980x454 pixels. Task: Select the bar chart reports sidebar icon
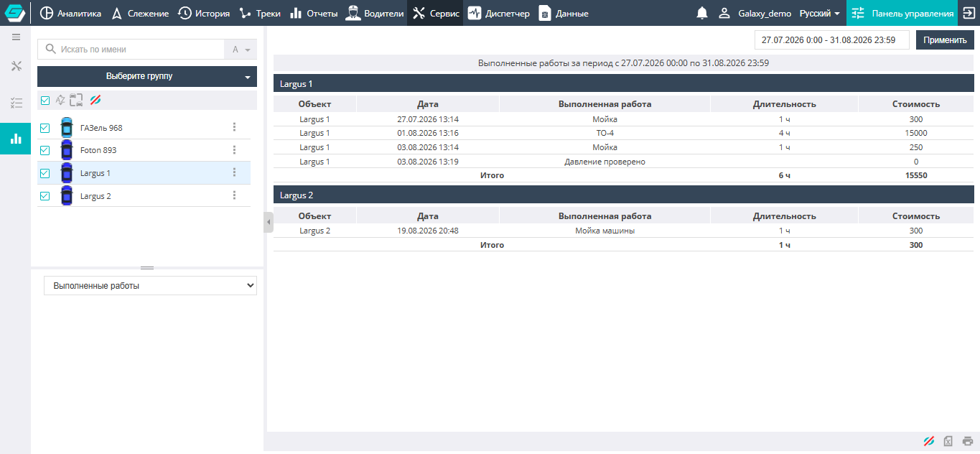[x=16, y=139]
